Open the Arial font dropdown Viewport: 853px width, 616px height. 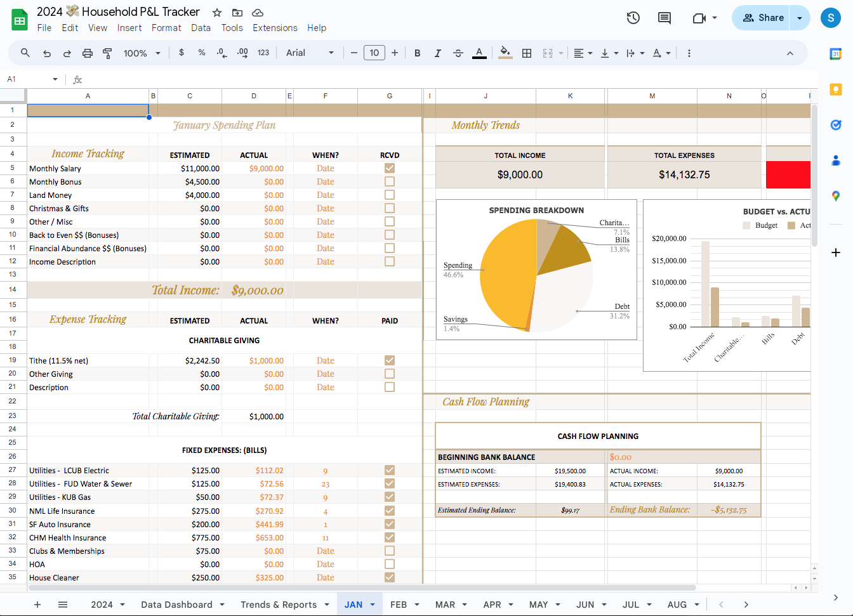point(310,53)
